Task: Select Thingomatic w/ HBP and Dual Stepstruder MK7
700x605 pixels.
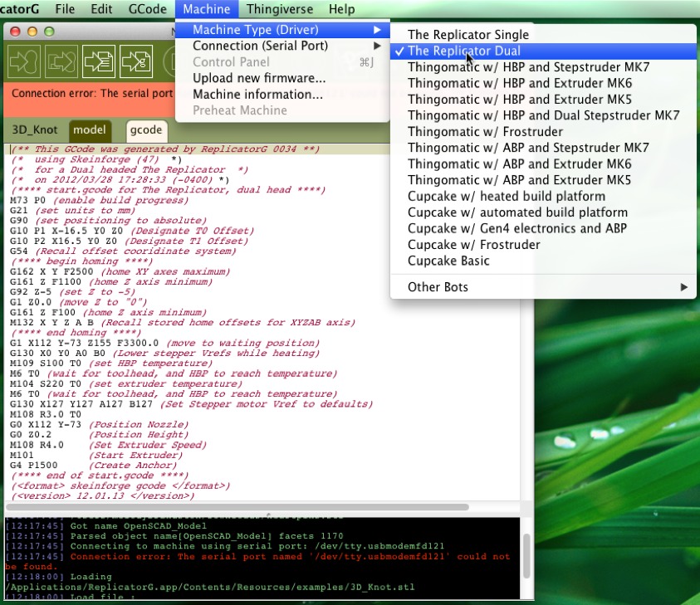Action: (x=543, y=115)
